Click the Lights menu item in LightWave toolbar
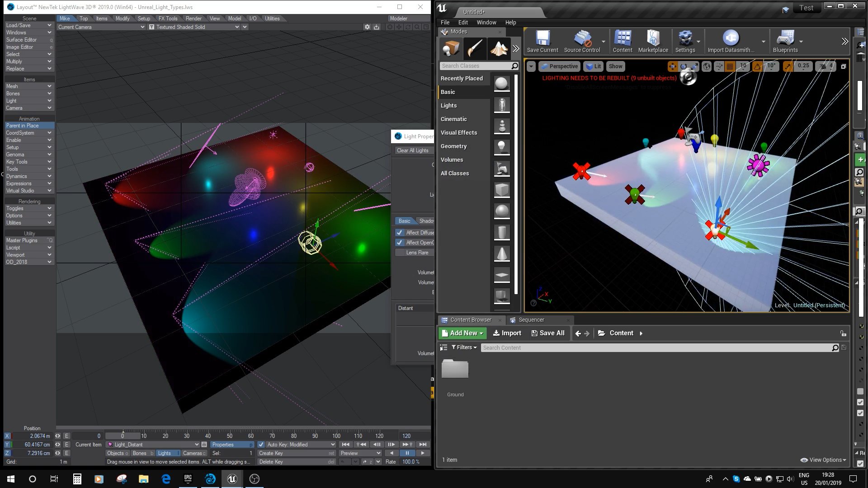868x488 pixels. tap(164, 454)
